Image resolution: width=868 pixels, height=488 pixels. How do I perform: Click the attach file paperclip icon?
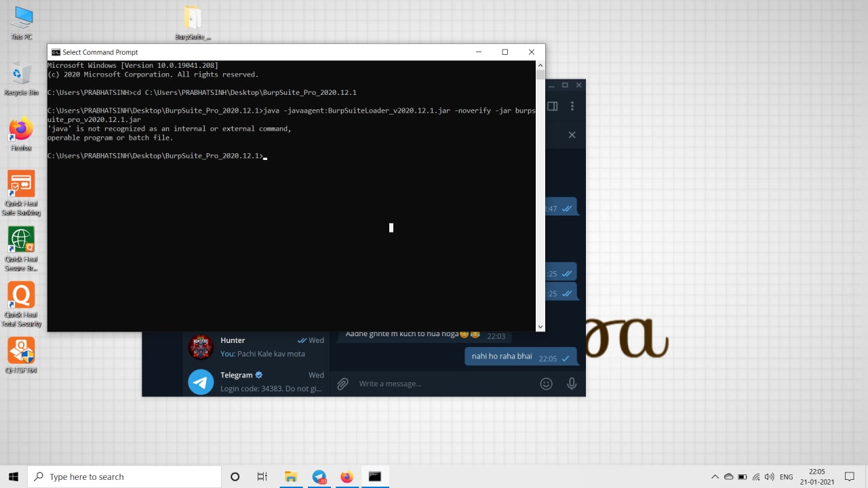pyautogui.click(x=342, y=384)
